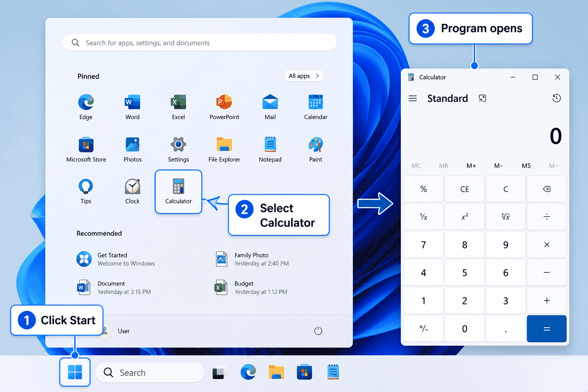588x392 pixels.
Task: Click digit 9 on Calculator keypad
Action: [506, 245]
